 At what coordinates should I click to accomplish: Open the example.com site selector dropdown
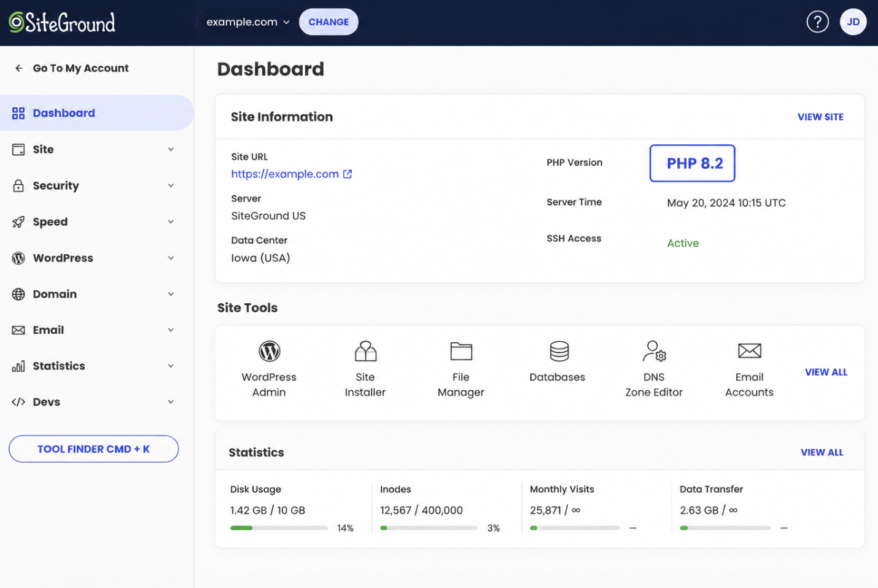pos(247,22)
